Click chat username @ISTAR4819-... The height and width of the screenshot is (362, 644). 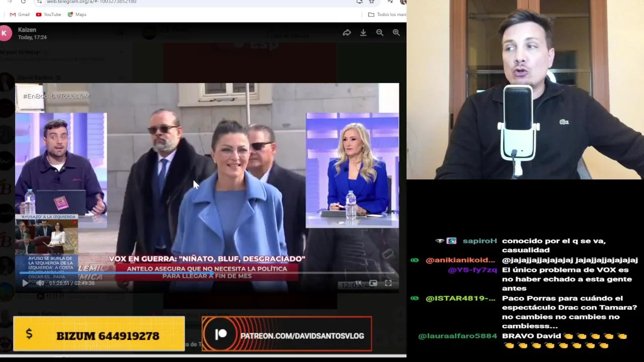pyautogui.click(x=460, y=298)
